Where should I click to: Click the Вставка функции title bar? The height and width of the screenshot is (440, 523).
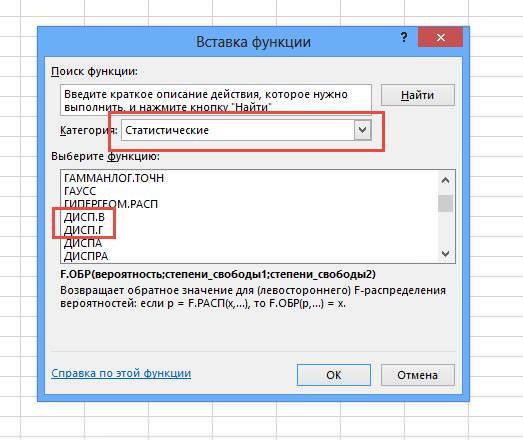(x=253, y=42)
